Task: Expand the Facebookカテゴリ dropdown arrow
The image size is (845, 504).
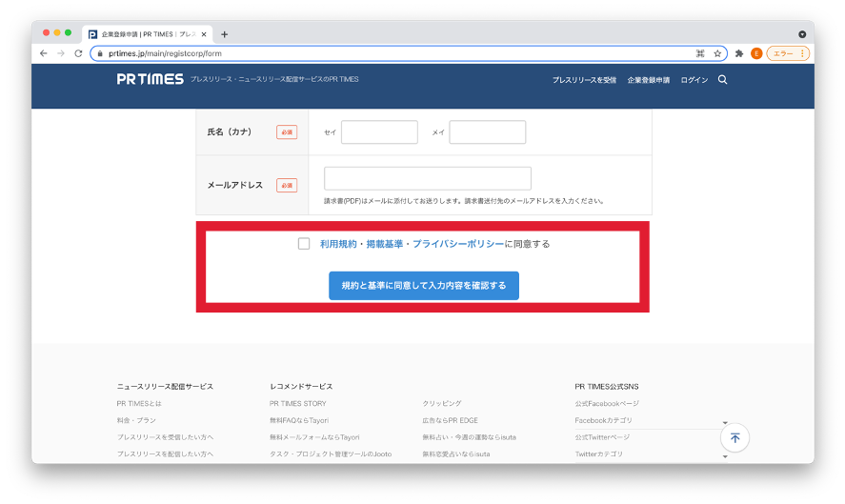Action: pyautogui.click(x=725, y=422)
